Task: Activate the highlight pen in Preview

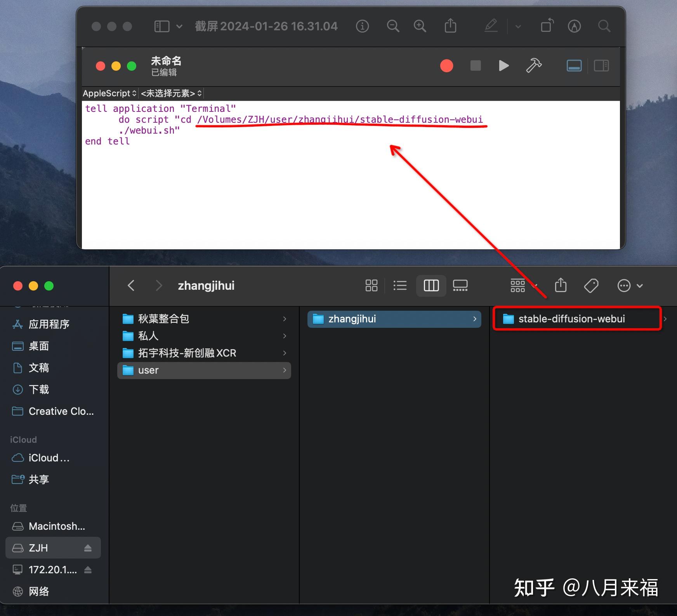Action: tap(491, 26)
